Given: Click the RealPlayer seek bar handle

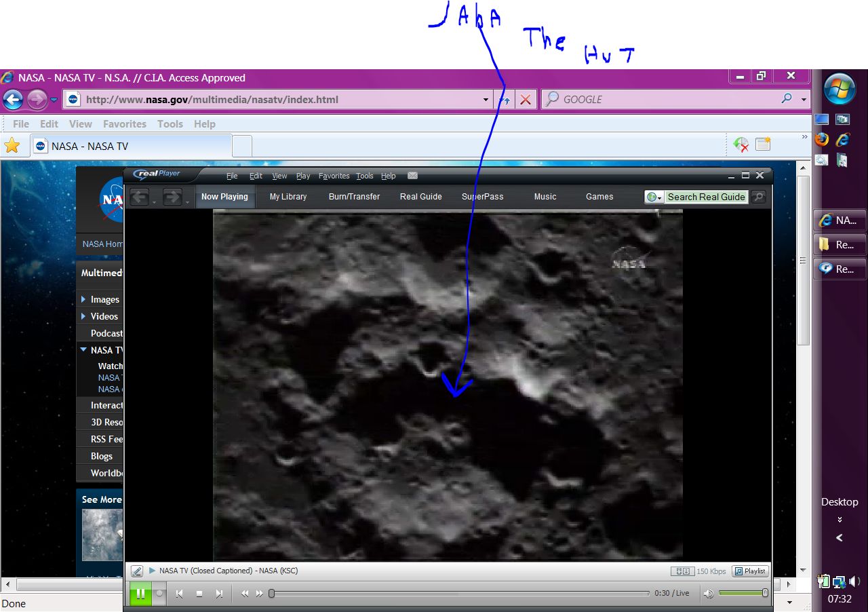Looking at the screenshot, I should (x=271, y=593).
